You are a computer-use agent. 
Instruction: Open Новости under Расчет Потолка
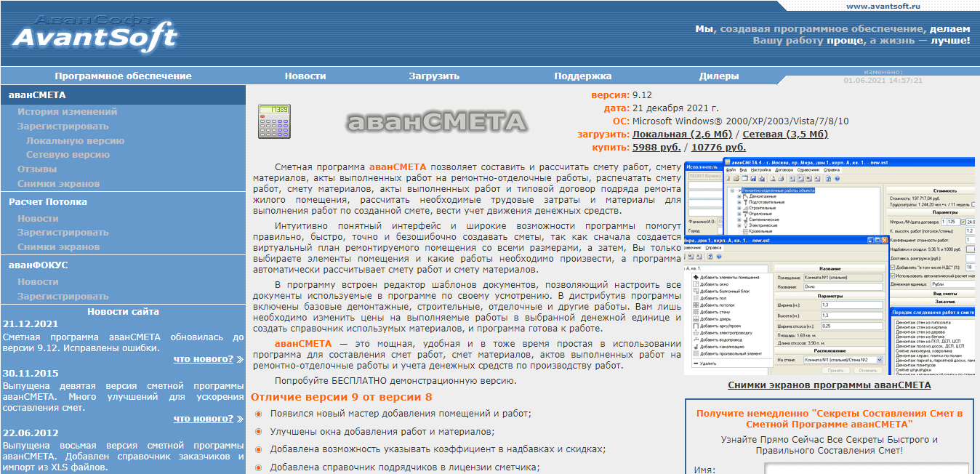(38, 219)
